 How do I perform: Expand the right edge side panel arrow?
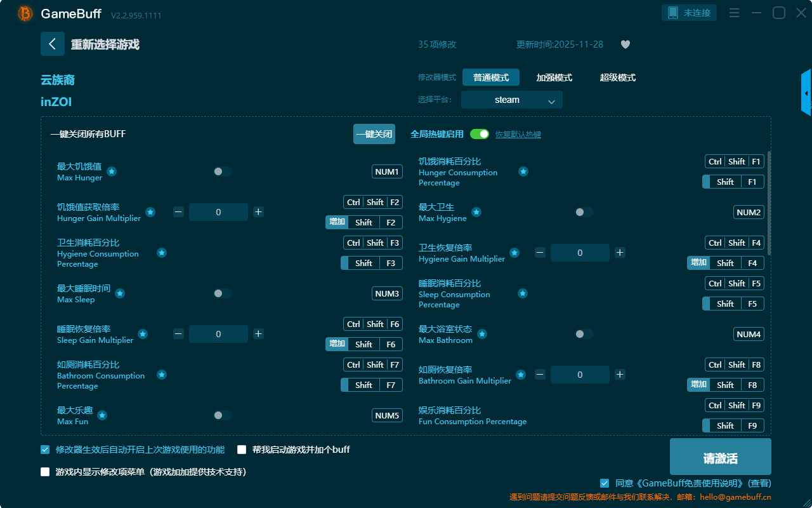(x=806, y=93)
